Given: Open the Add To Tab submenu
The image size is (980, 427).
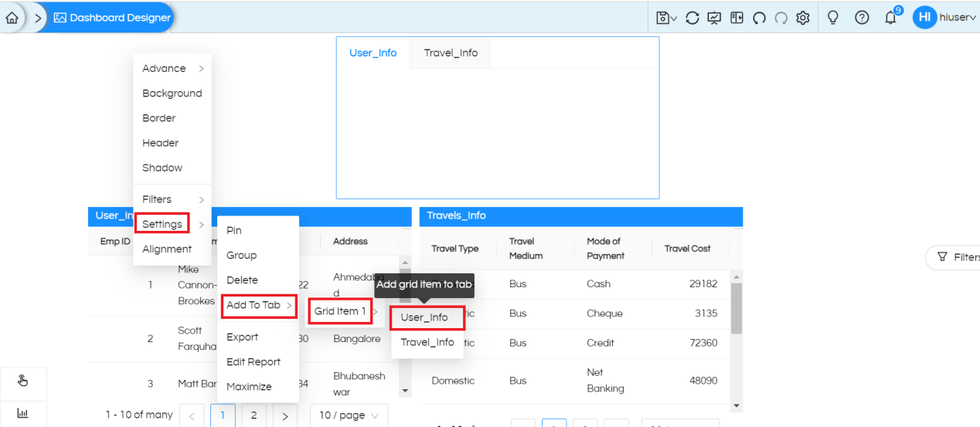Looking at the screenshot, I should pyautogui.click(x=257, y=305).
